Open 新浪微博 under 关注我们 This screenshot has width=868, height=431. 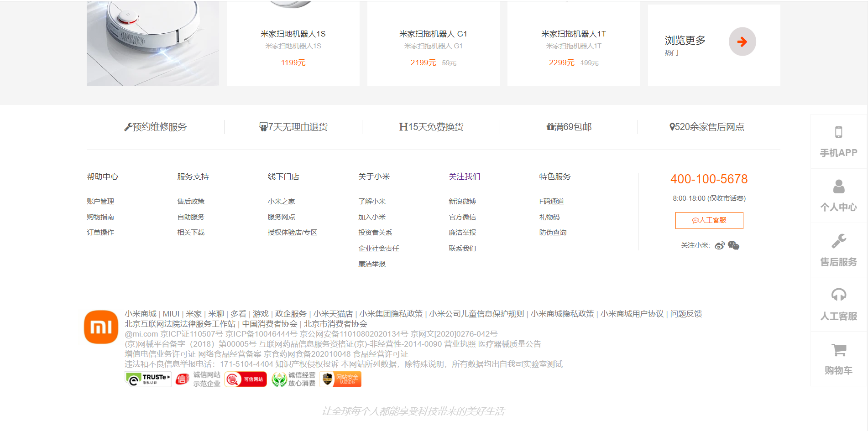pyautogui.click(x=462, y=201)
